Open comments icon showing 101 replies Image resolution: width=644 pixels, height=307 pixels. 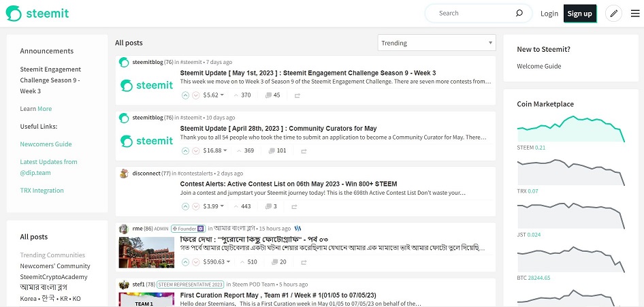(x=272, y=150)
